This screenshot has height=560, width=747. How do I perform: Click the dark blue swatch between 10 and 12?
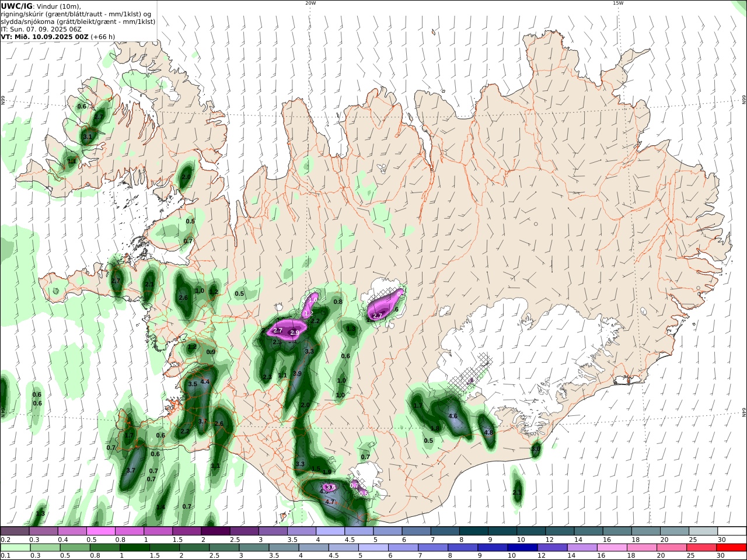point(522,548)
